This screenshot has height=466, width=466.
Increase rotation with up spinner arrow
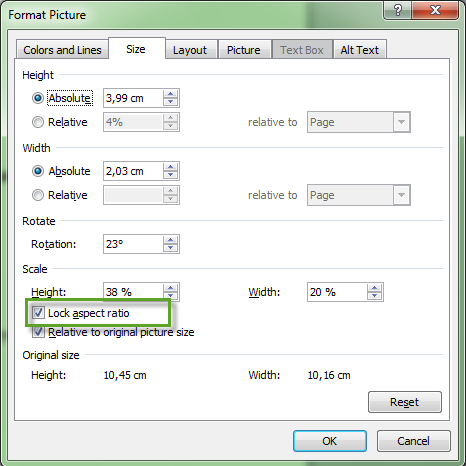pos(171,240)
